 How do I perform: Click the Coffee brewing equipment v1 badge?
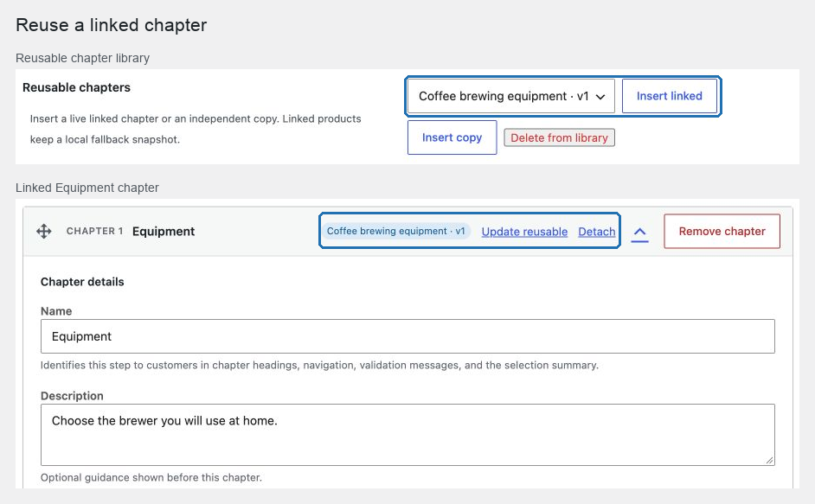(396, 231)
